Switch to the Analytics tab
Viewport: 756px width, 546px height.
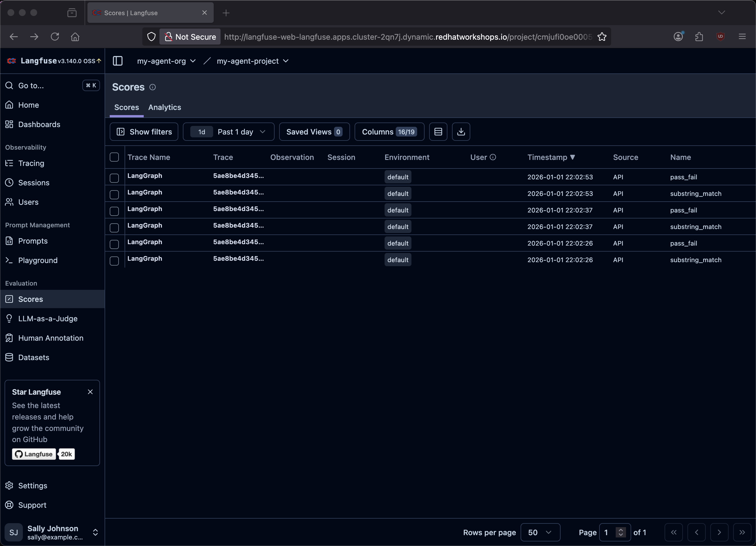click(x=164, y=107)
